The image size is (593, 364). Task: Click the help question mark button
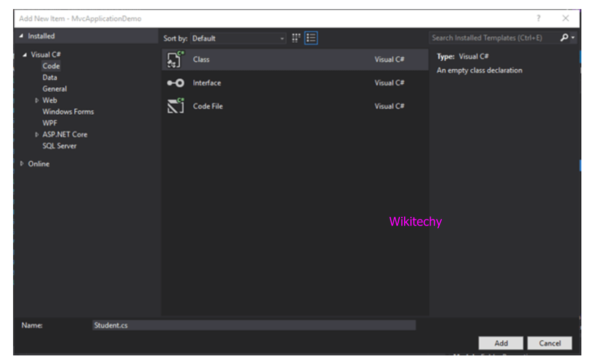538,18
